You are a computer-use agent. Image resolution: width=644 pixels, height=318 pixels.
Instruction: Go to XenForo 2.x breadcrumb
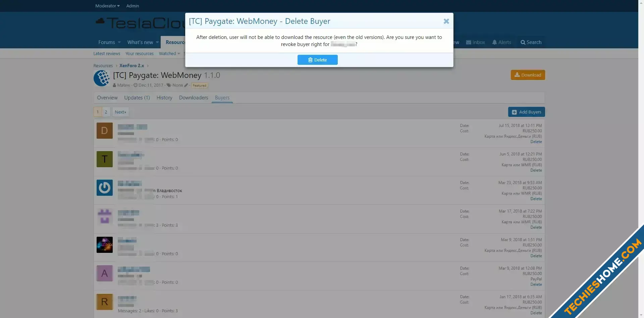[132, 66]
